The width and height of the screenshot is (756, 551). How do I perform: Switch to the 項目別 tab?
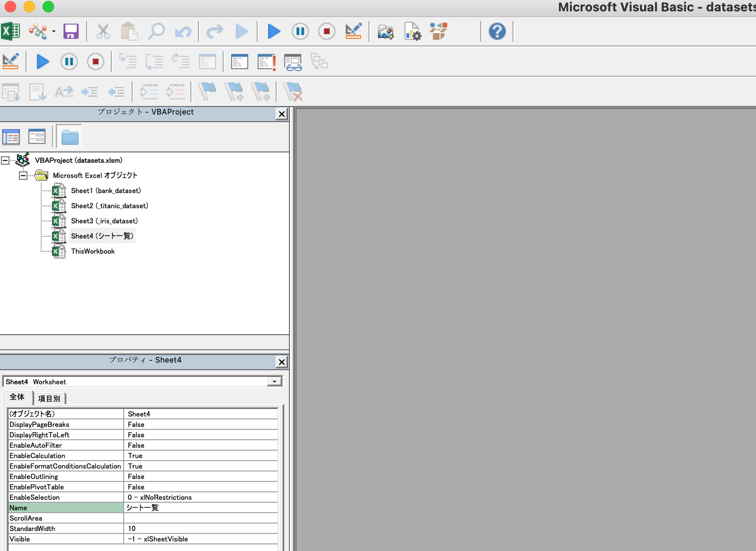tap(49, 399)
